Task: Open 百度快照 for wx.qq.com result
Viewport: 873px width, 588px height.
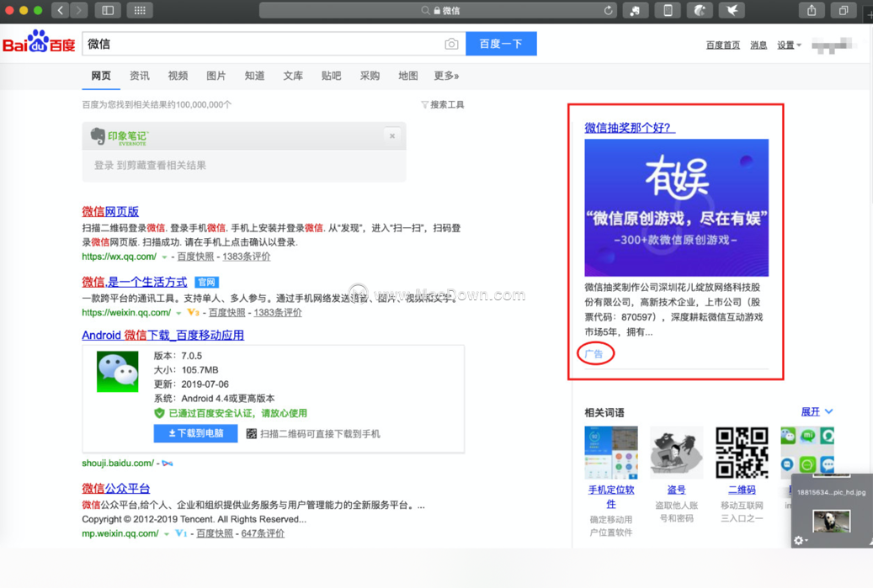Action: tap(195, 257)
